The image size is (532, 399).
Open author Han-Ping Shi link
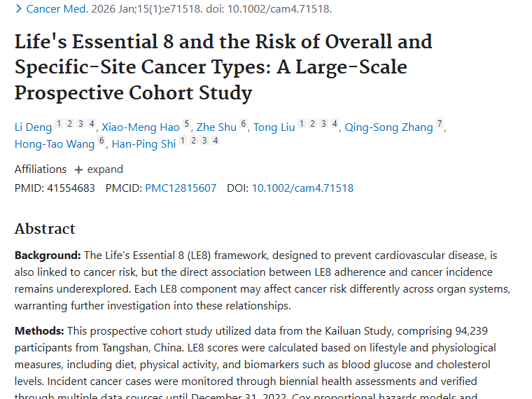(143, 144)
